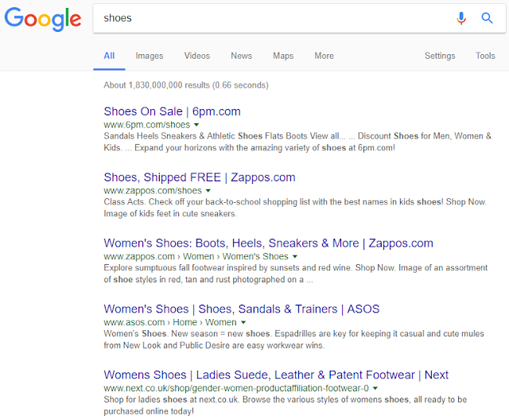Click the 6pm snippet starting 'Sandals Heels Sneakers'
509x420 pixels.
(297, 142)
